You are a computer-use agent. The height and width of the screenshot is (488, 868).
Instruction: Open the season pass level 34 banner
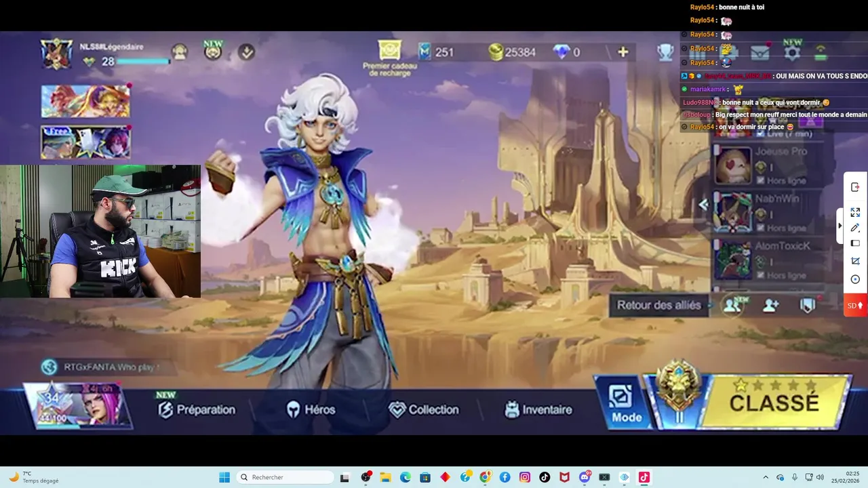pos(77,405)
